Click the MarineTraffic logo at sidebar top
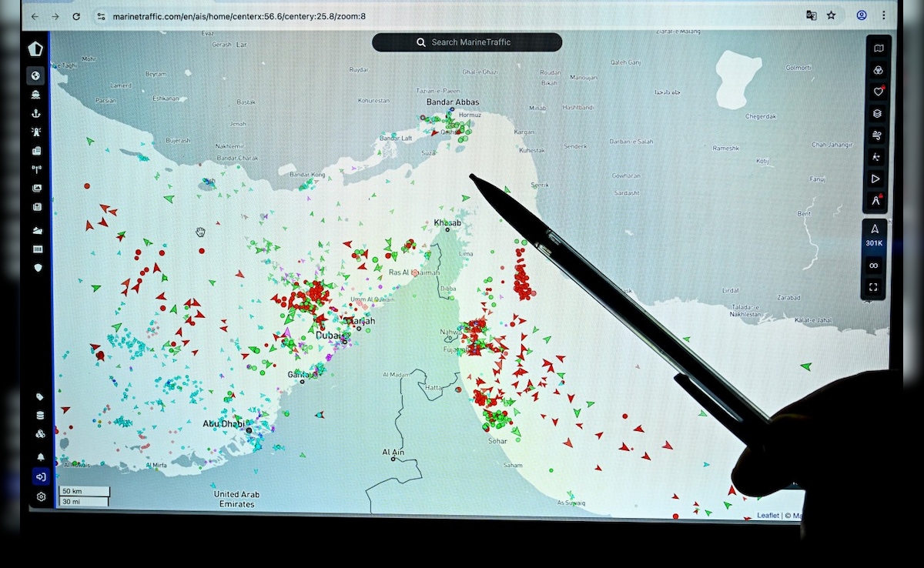The width and height of the screenshot is (924, 568). tap(35, 49)
